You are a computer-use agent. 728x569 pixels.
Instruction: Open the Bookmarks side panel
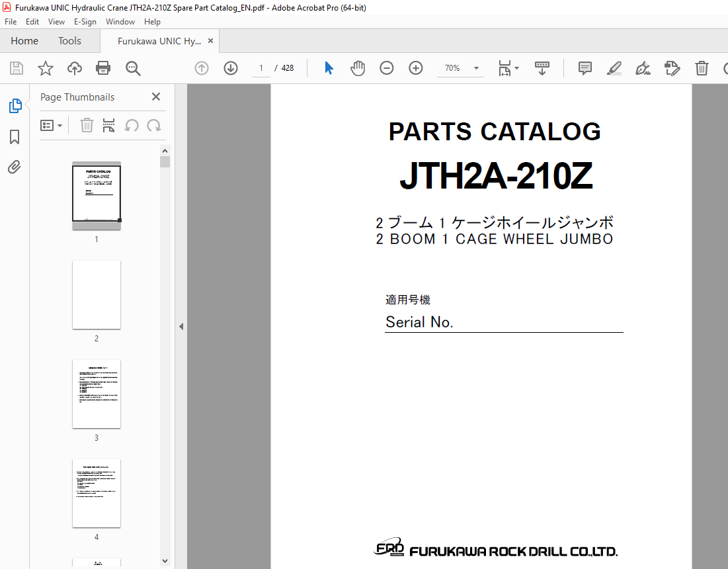pyautogui.click(x=15, y=137)
